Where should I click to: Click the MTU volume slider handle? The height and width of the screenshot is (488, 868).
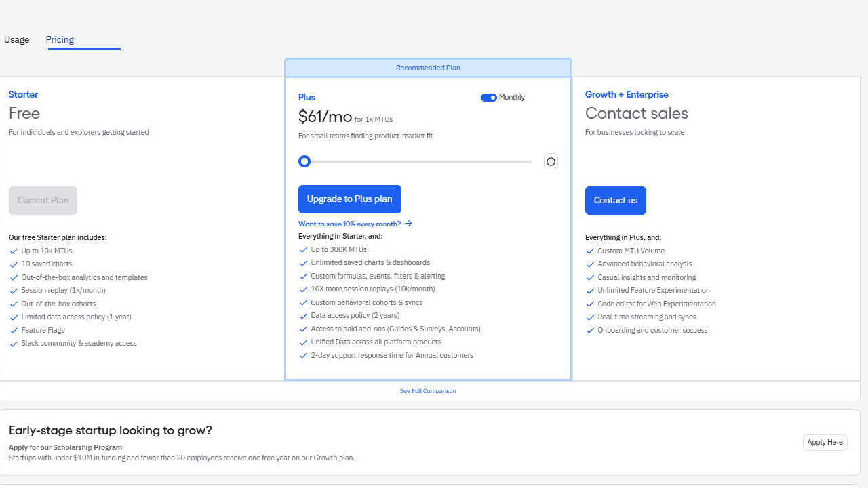[304, 161]
